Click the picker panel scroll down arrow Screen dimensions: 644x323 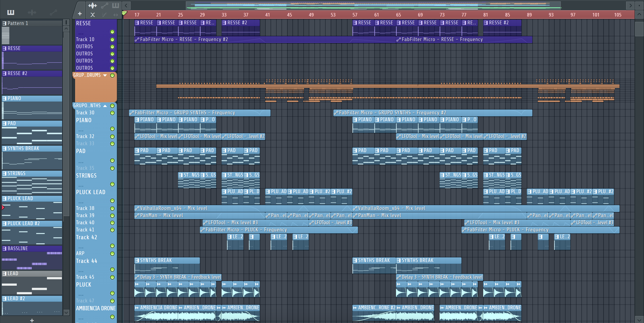[66, 312]
